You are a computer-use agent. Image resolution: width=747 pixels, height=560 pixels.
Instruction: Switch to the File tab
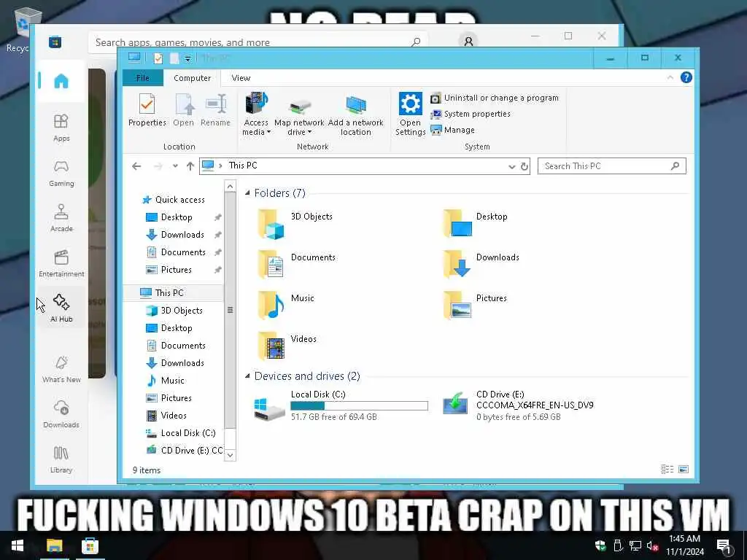(142, 78)
